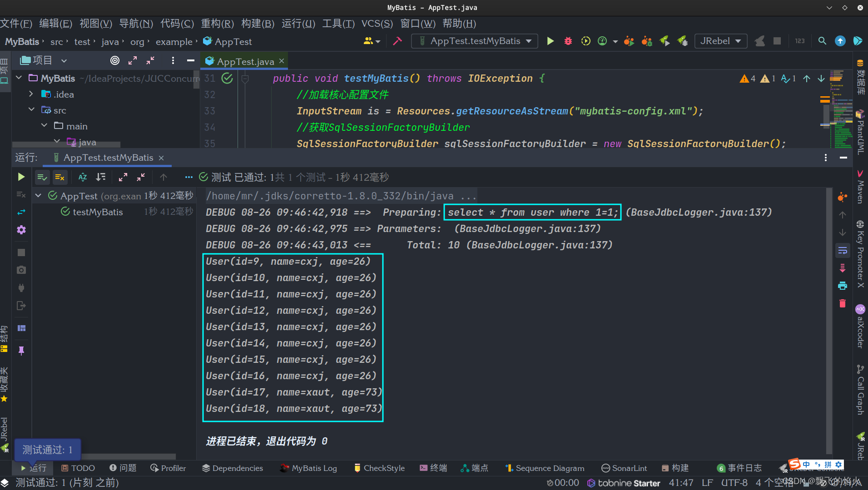Open the VCS(S) menu
This screenshot has width=868, height=490.
[x=377, y=24]
